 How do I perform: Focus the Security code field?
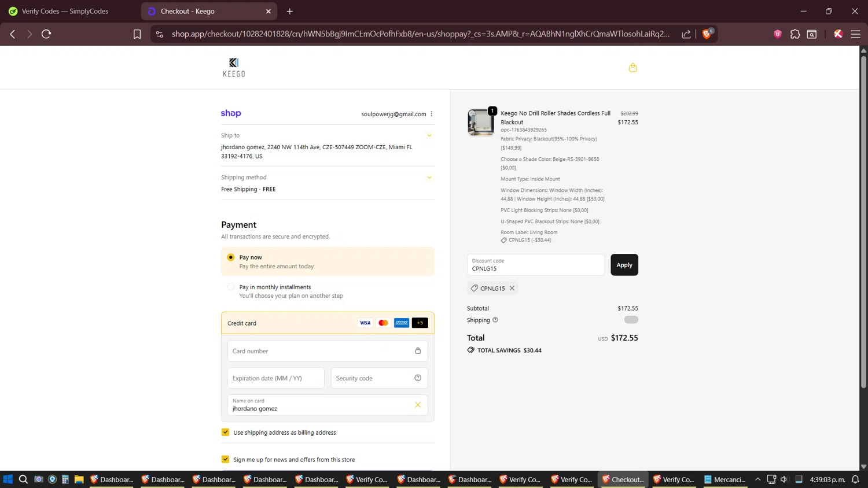click(x=379, y=378)
